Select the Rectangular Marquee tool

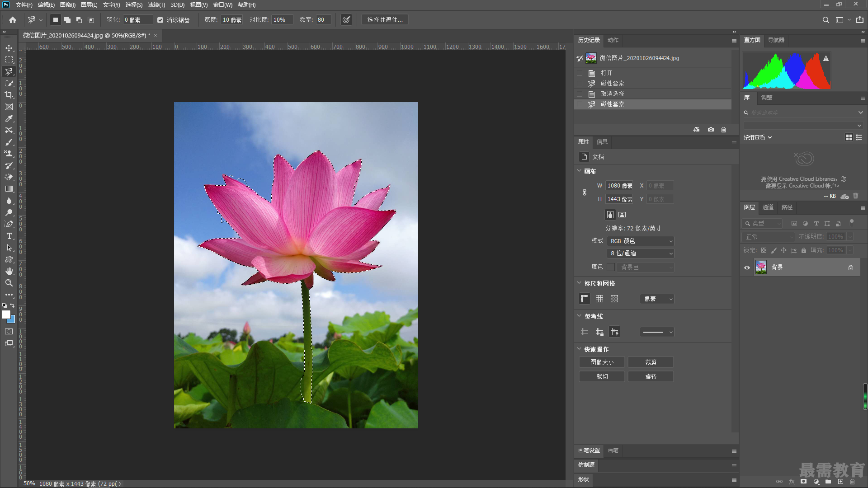(x=9, y=60)
